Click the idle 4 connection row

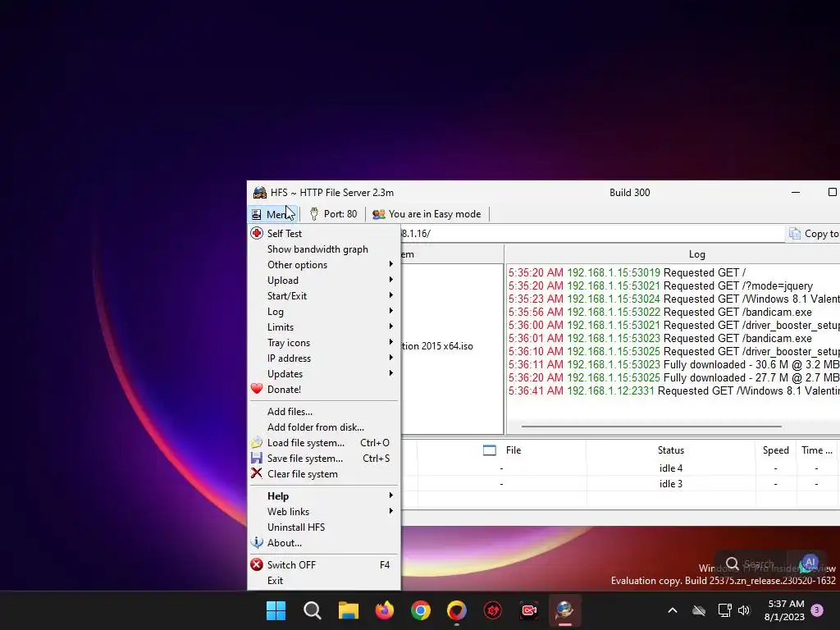coord(621,468)
